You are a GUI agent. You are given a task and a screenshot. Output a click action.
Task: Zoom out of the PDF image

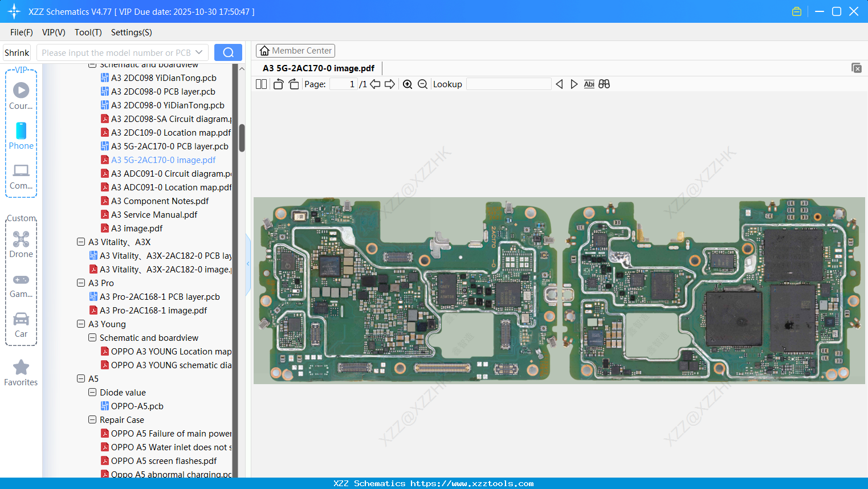pos(422,84)
